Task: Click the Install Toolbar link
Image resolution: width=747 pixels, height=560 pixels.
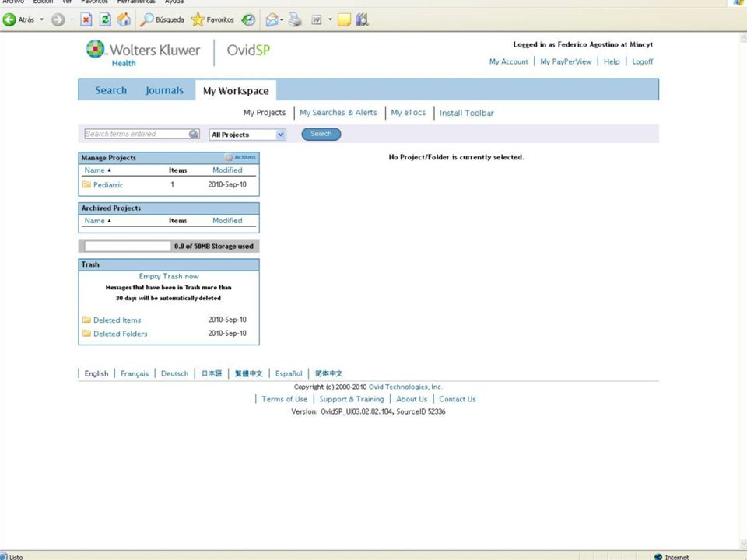Action: 466,113
